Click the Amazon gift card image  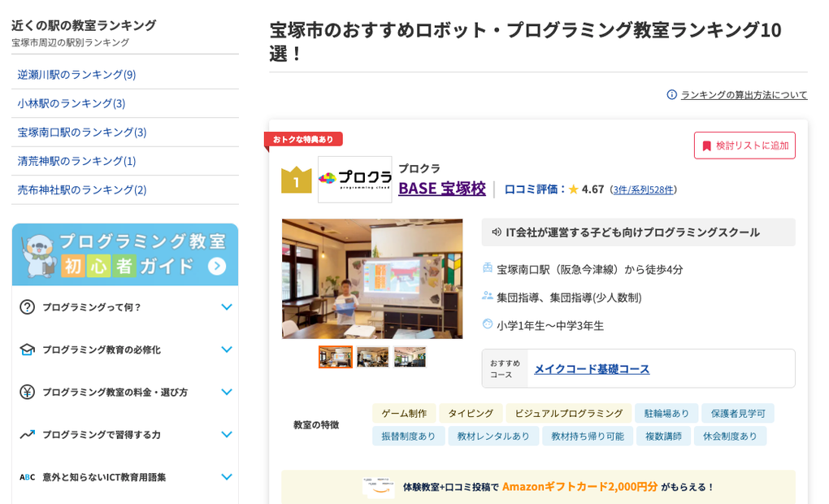click(x=379, y=487)
